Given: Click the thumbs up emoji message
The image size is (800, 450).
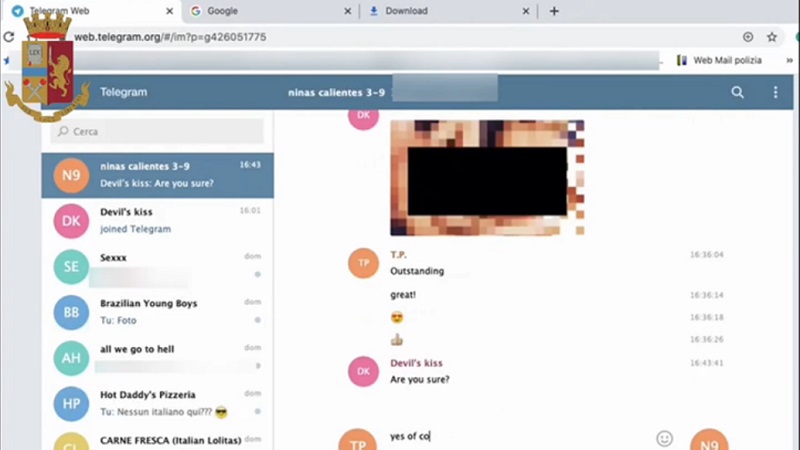Looking at the screenshot, I should (x=397, y=339).
